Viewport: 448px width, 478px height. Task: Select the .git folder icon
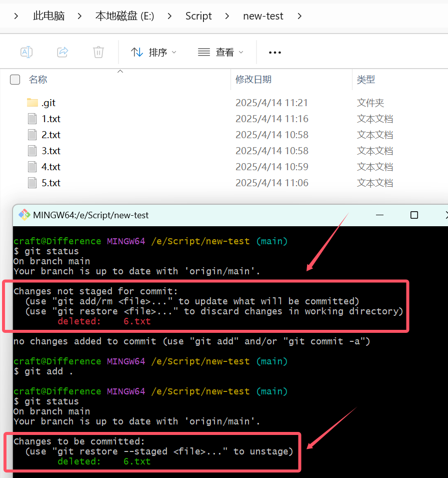click(x=32, y=103)
